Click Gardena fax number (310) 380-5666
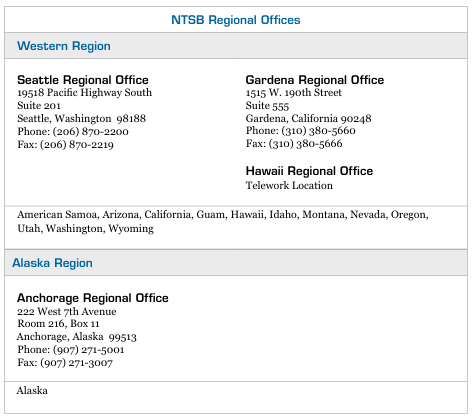The height and width of the screenshot is (418, 472). (x=305, y=144)
